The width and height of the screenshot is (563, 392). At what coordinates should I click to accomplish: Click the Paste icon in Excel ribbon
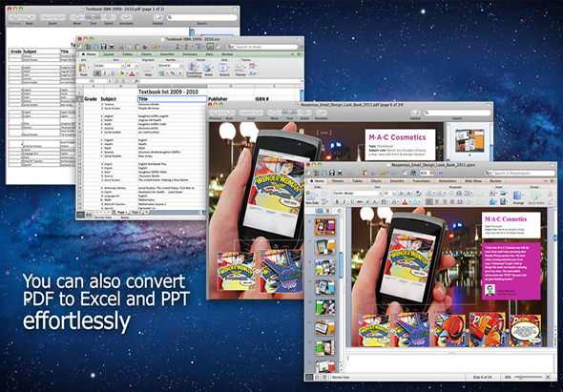[x=83, y=69]
